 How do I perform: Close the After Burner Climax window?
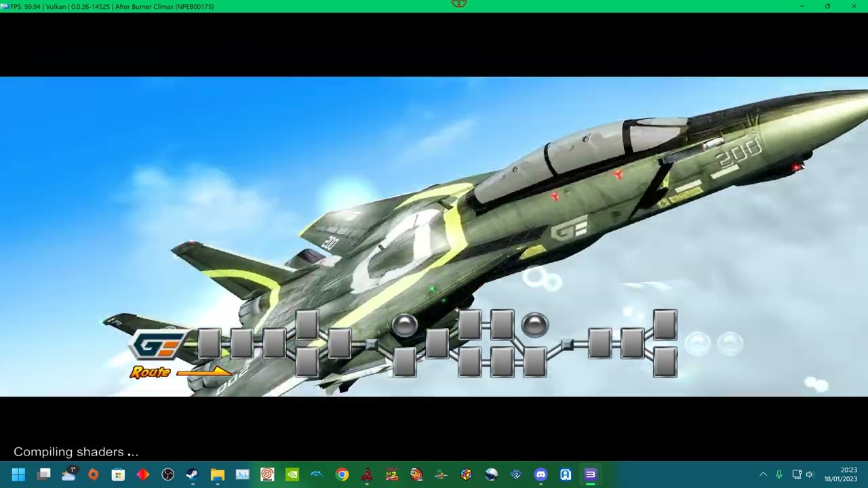[x=854, y=6]
